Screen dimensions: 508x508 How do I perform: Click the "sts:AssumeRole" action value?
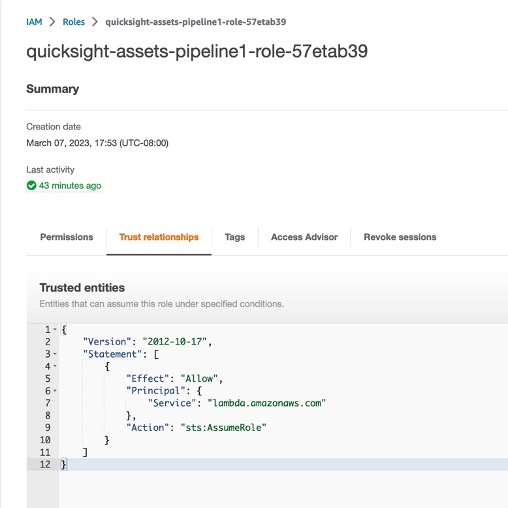[223, 428]
